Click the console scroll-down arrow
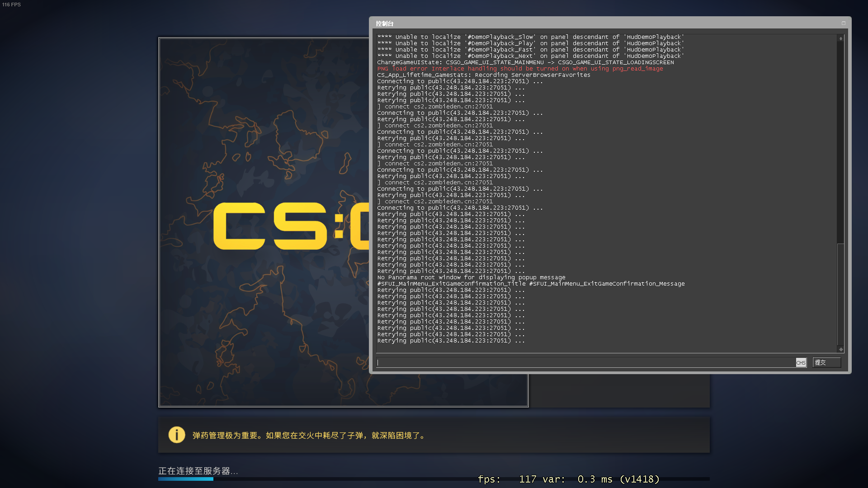 (x=840, y=349)
